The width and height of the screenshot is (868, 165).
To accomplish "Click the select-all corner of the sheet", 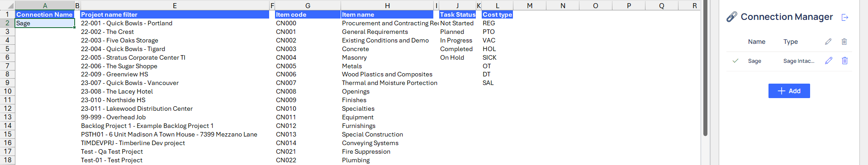I will (x=7, y=5).
